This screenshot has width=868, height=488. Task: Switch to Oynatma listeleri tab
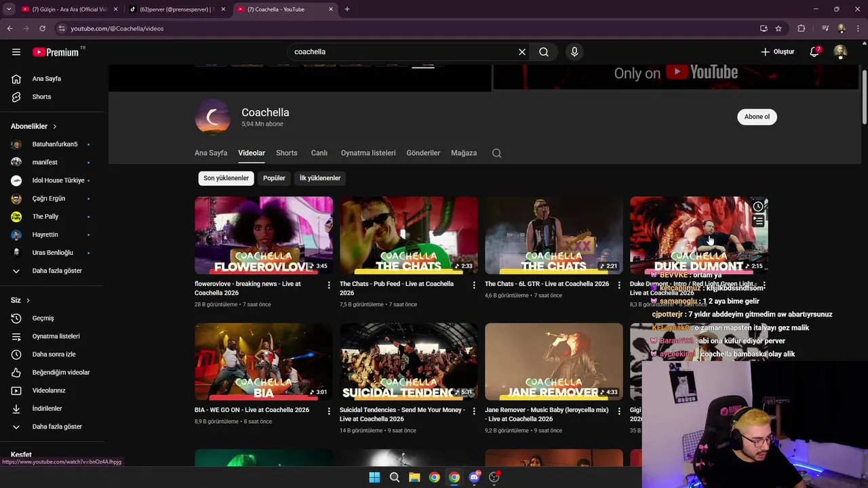(368, 153)
